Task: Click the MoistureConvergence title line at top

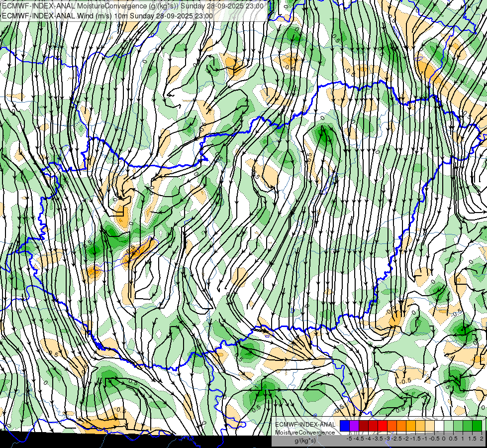Action: 133,6
